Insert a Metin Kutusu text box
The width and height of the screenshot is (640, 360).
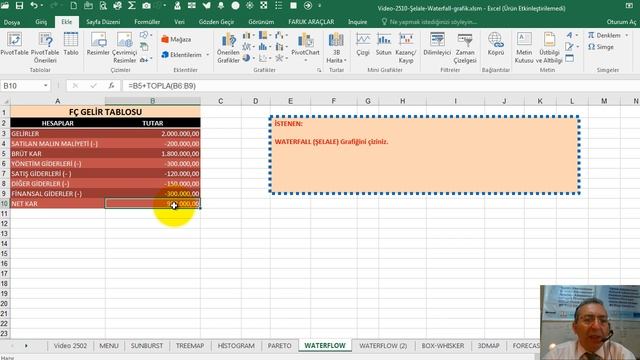pyautogui.click(x=524, y=48)
